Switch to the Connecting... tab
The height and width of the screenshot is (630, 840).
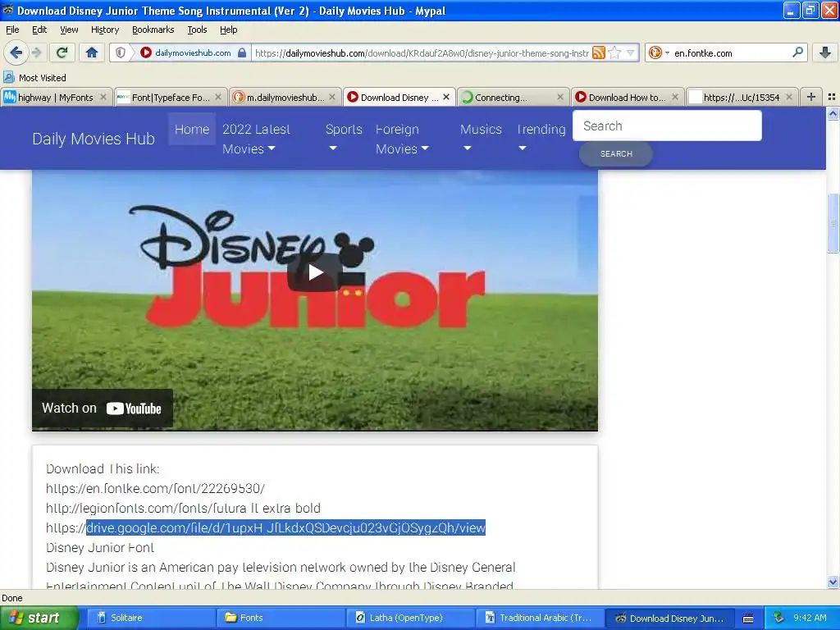514,97
